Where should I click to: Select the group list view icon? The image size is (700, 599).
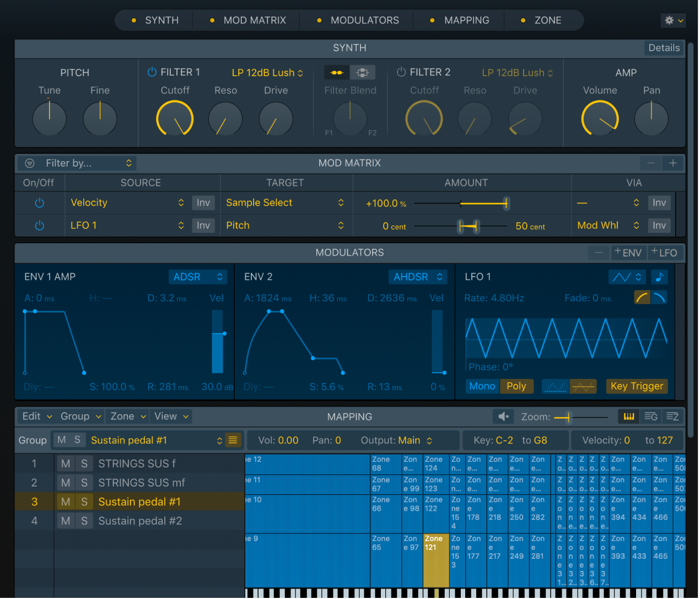[650, 416]
